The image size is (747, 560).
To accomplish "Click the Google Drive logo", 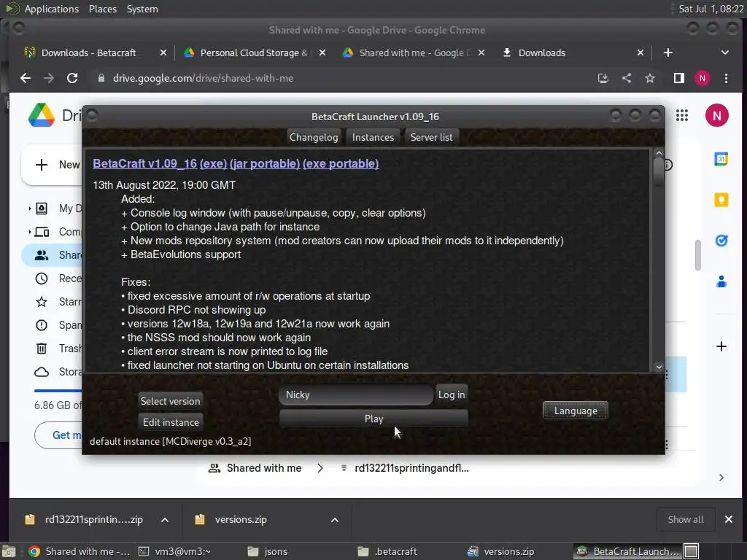I will pos(42,115).
